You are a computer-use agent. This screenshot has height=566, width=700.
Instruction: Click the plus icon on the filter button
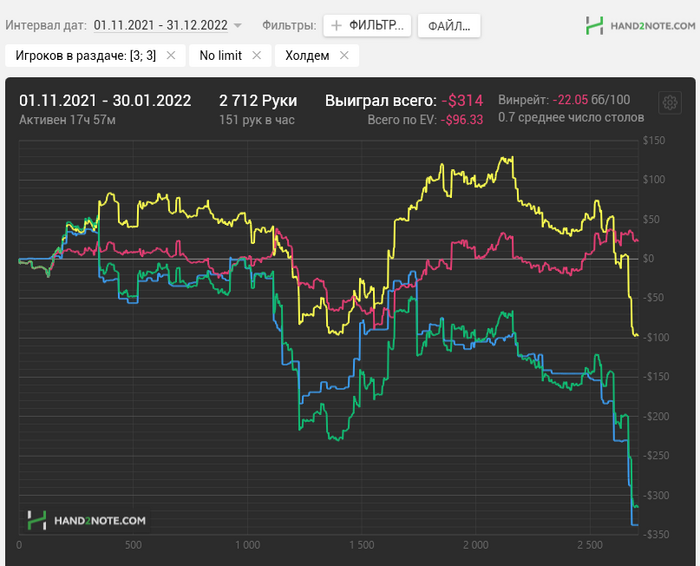(336, 25)
